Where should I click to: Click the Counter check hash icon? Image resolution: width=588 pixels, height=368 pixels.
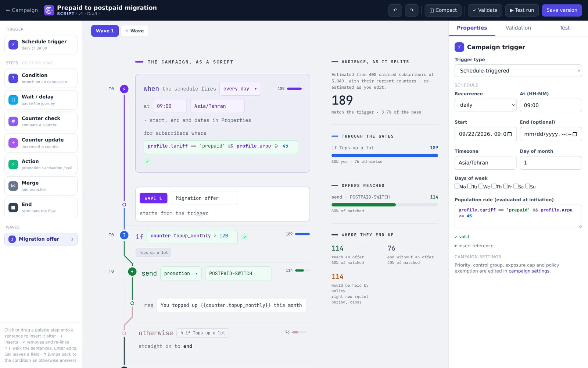click(x=13, y=121)
